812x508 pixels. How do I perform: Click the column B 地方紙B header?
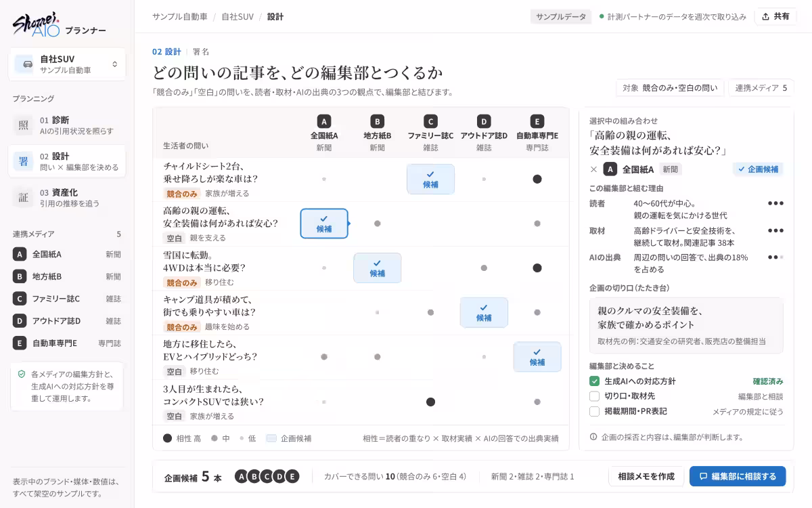pyautogui.click(x=378, y=133)
